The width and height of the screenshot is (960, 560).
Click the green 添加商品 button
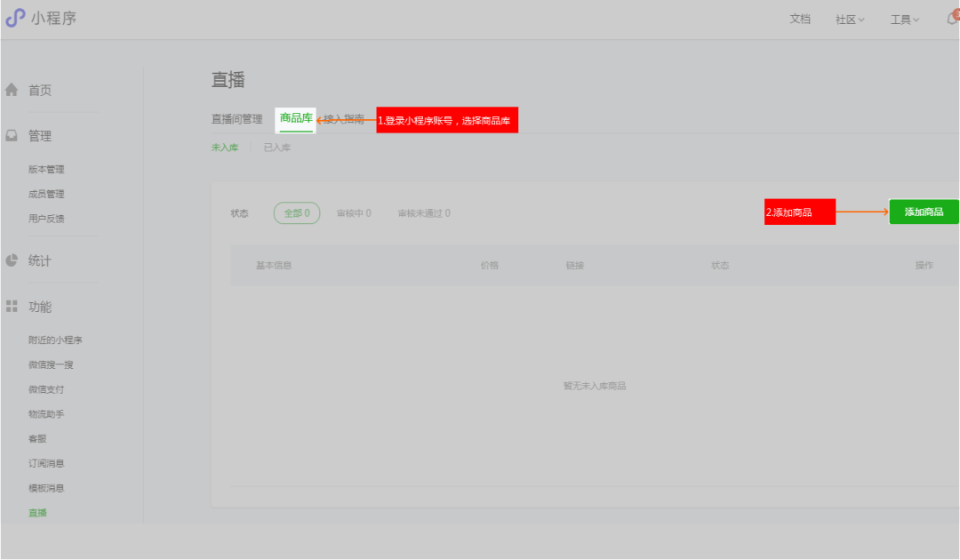pyautogui.click(x=923, y=212)
